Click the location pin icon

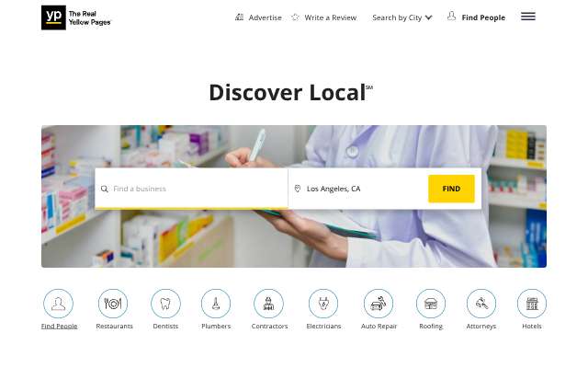298,189
